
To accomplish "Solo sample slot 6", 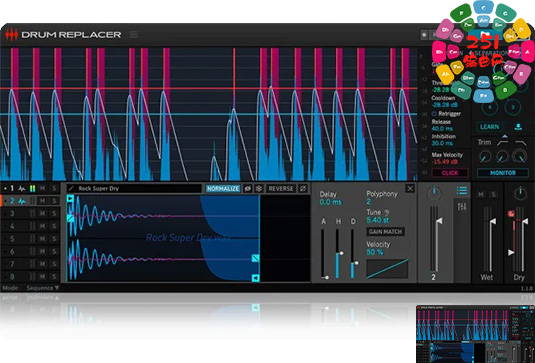I will [x=54, y=251].
